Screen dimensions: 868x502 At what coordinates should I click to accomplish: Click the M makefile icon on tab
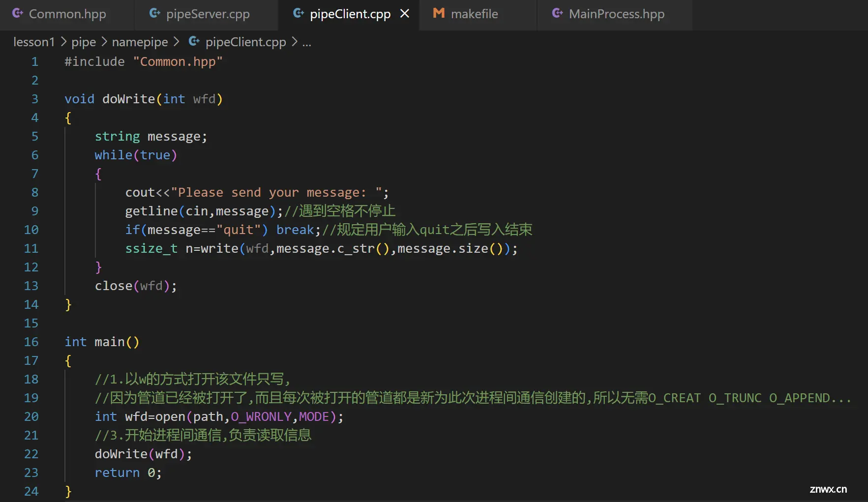tap(439, 13)
